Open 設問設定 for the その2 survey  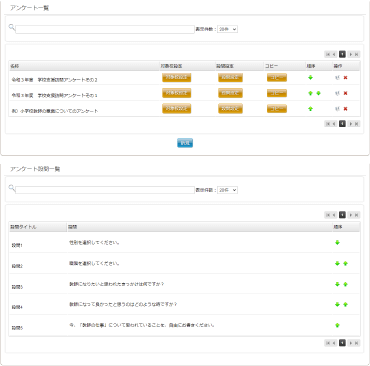tap(230, 78)
